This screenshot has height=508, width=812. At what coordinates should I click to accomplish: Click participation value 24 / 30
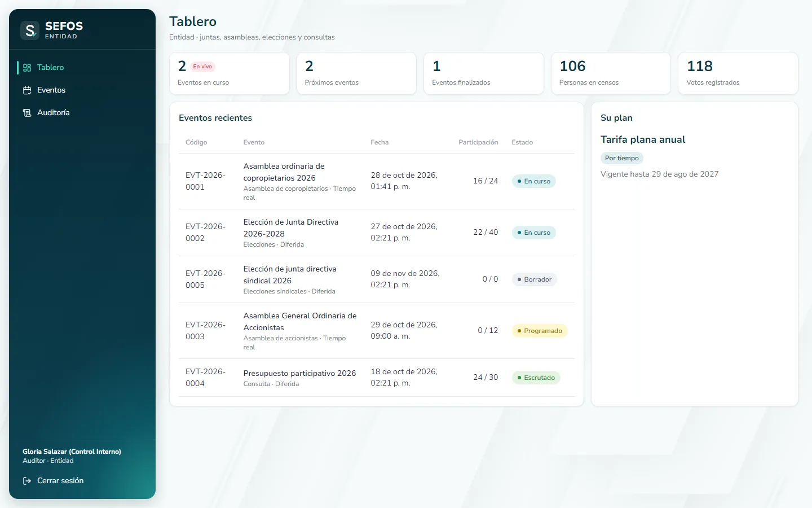[486, 378]
